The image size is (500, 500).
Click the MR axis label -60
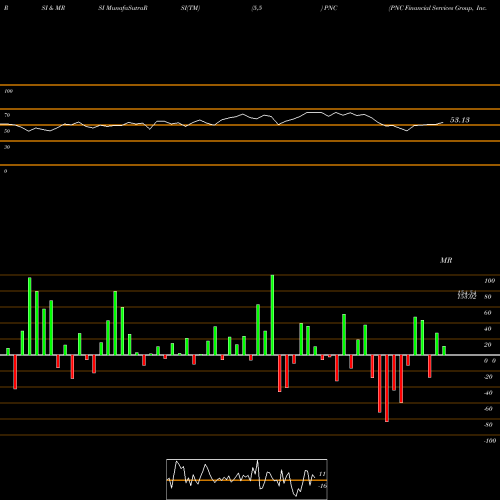tap(488, 409)
